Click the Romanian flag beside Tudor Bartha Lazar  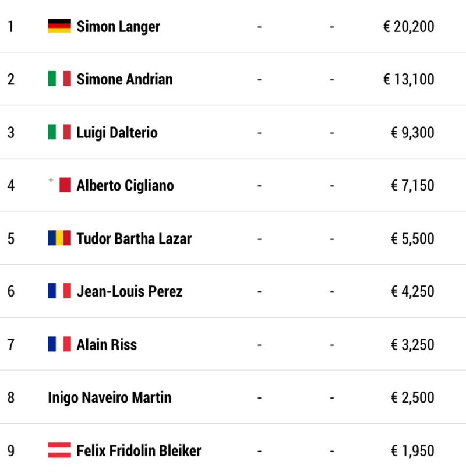click(x=59, y=238)
